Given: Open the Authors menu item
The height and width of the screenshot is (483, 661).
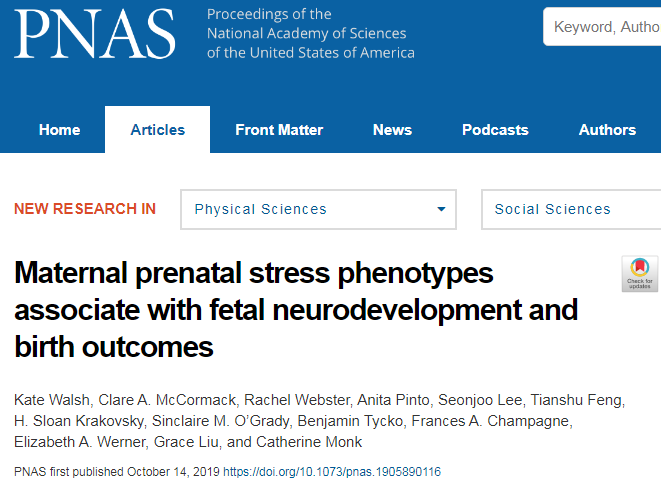Looking at the screenshot, I should [x=607, y=130].
